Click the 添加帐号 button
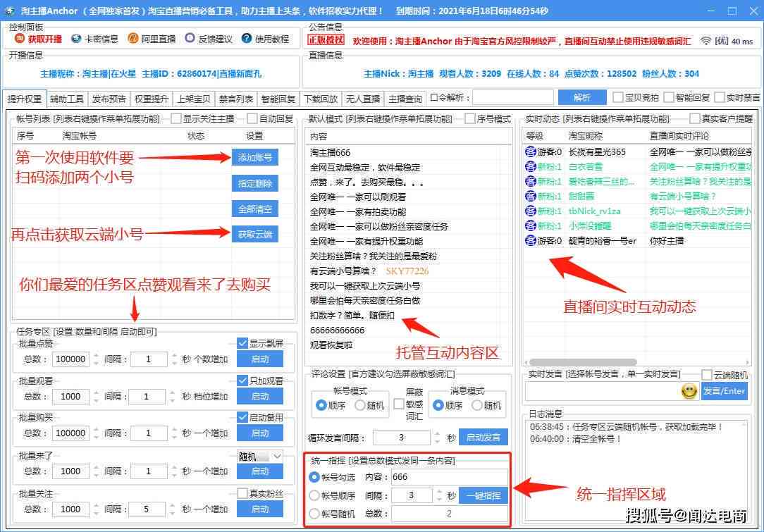 pyautogui.click(x=255, y=157)
